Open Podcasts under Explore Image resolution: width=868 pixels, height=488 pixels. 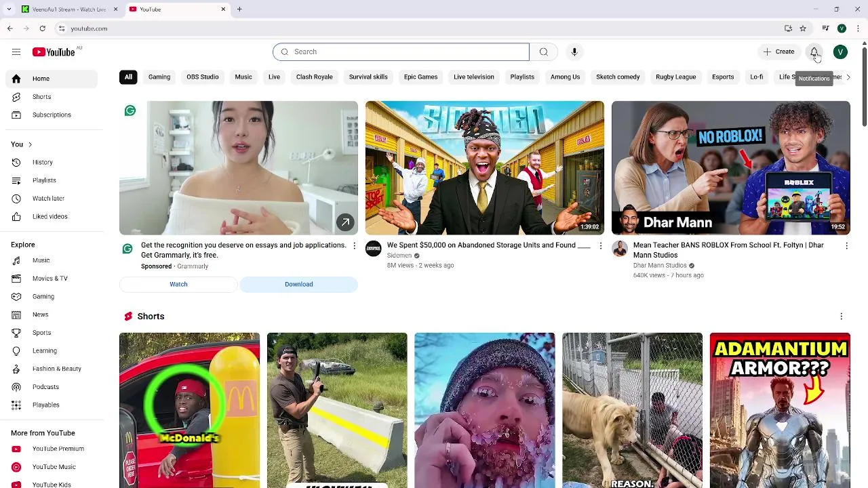52,387
